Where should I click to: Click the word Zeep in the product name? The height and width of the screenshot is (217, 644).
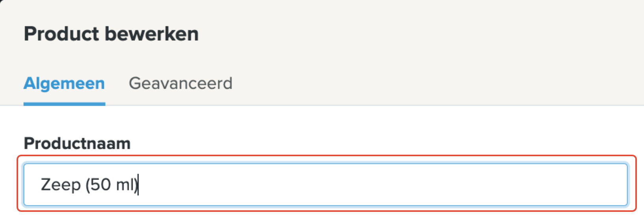click(x=60, y=185)
